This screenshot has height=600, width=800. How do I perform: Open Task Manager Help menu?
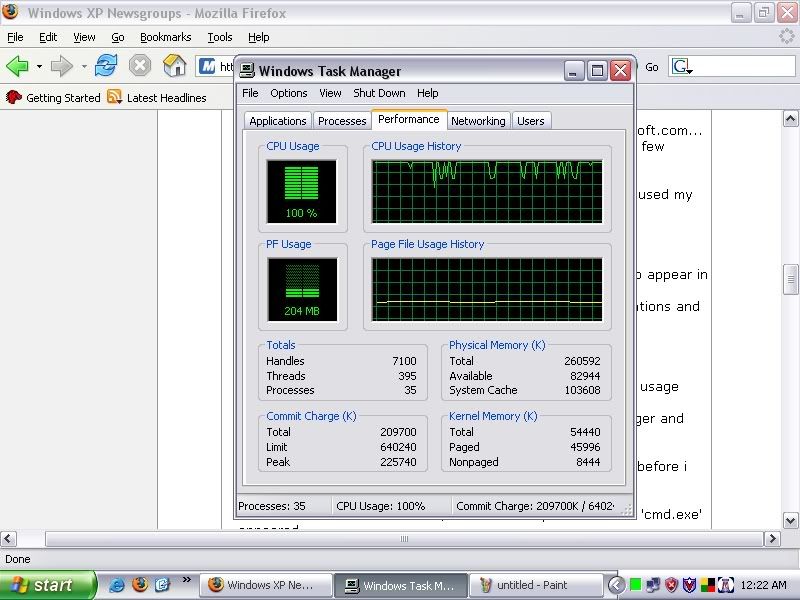(x=428, y=93)
